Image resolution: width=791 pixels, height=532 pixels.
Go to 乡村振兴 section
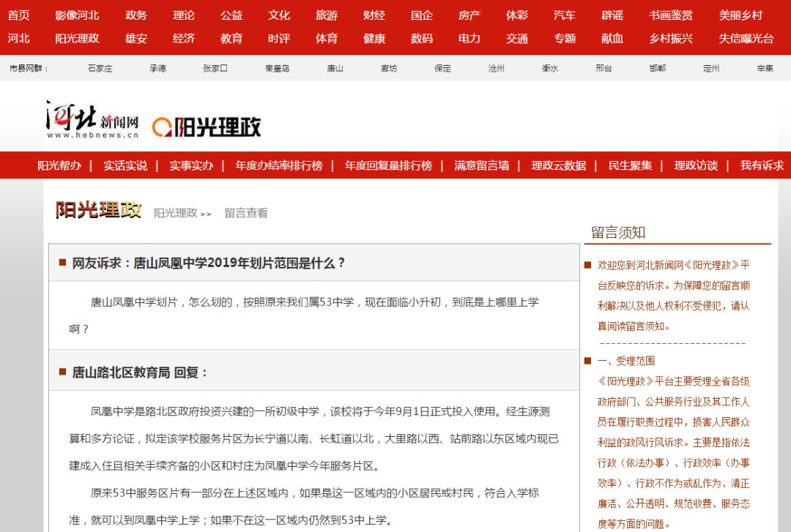tap(670, 39)
